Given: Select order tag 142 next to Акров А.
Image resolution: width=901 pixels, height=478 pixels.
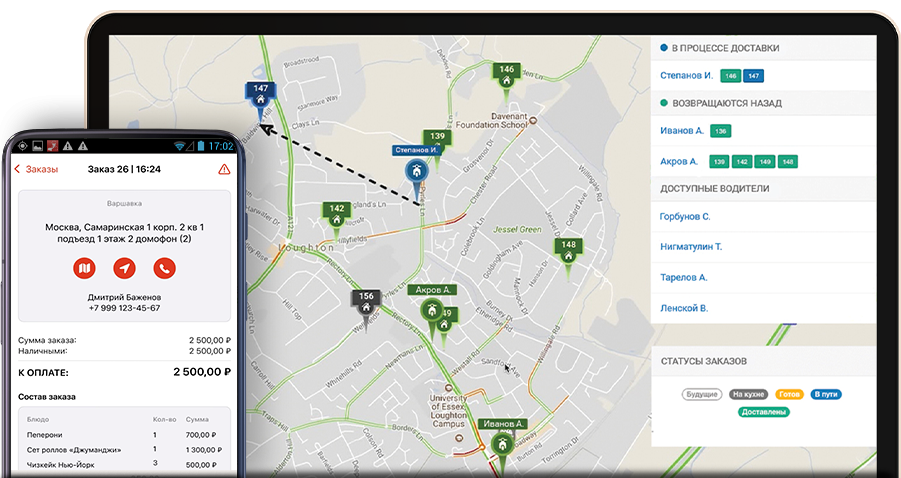Looking at the screenshot, I should 742,162.
